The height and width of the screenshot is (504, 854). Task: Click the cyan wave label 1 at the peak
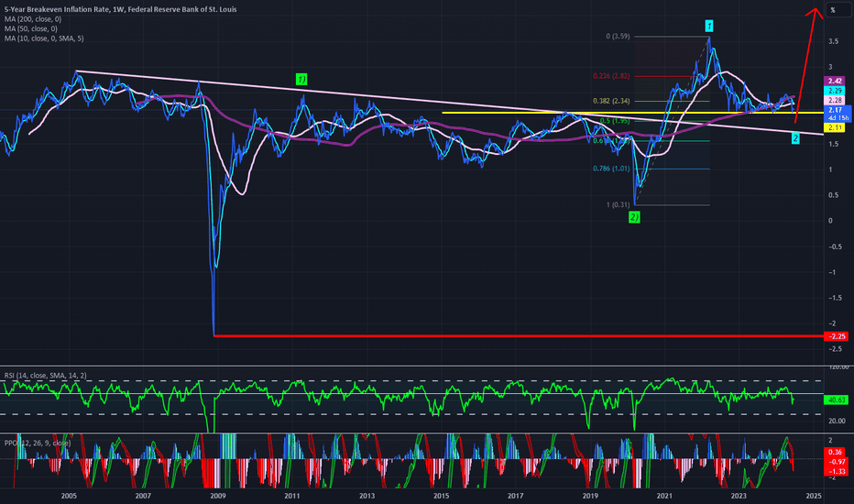tap(708, 26)
